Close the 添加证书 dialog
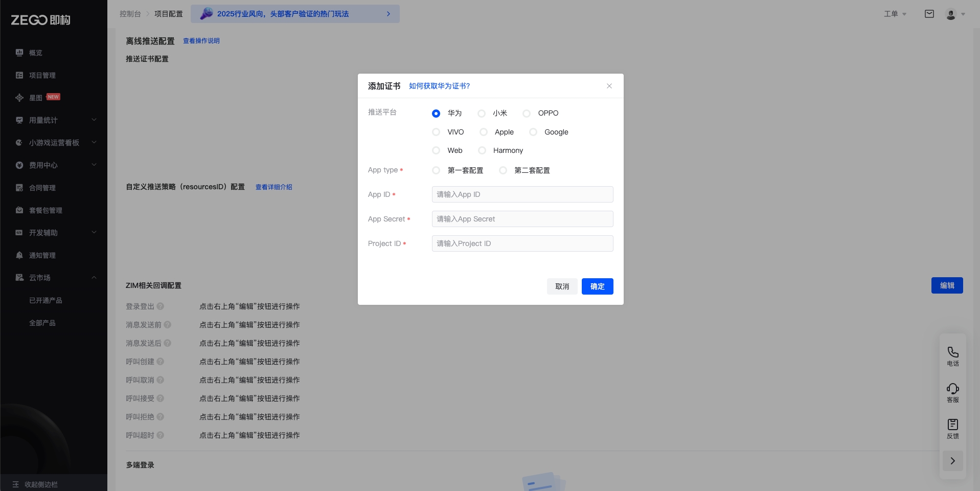Screen dimensions: 980x491 609,86
